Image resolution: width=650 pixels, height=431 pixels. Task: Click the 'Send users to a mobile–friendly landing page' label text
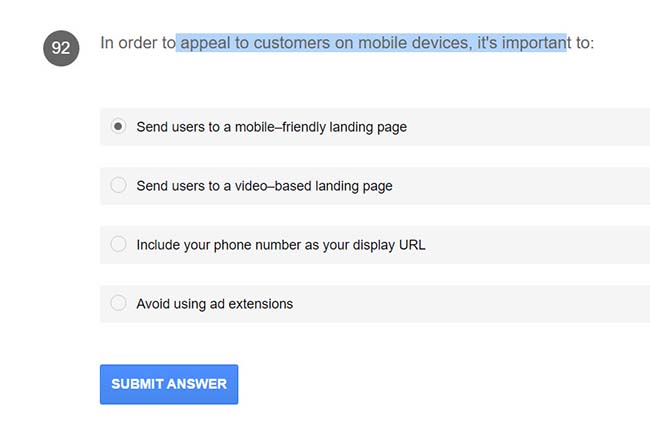point(271,127)
